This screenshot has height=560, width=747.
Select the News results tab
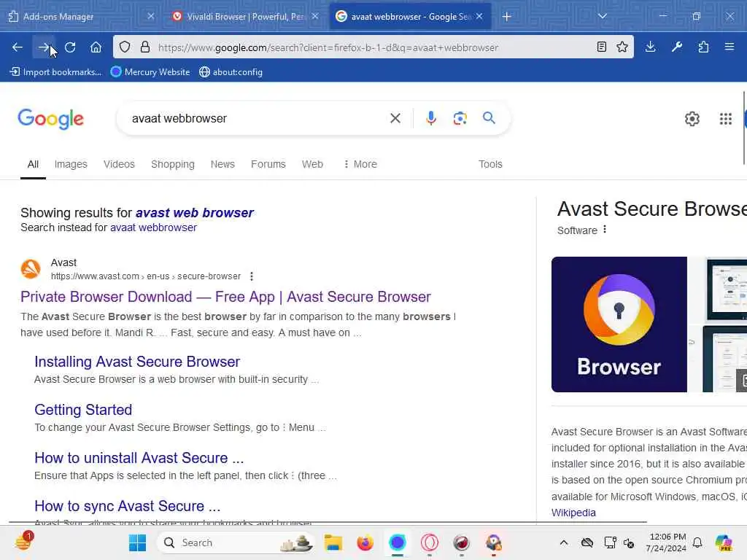click(x=222, y=164)
